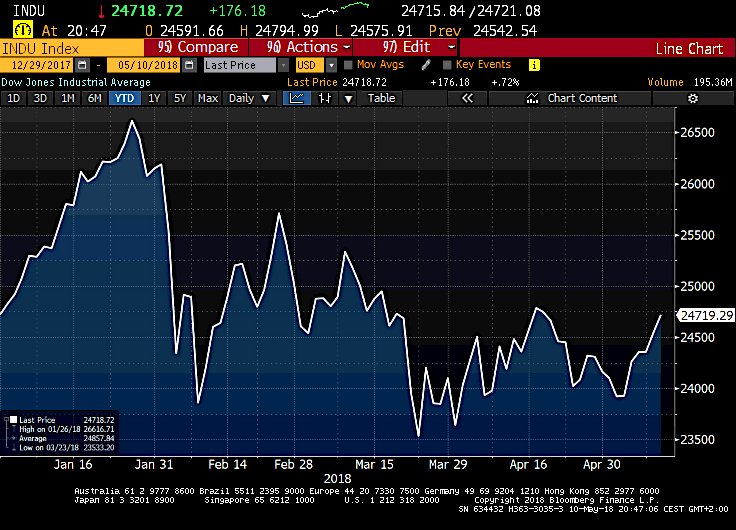Click the Average marker icon in the legend
Viewport: 736px width, 530px height.
click(x=14, y=438)
